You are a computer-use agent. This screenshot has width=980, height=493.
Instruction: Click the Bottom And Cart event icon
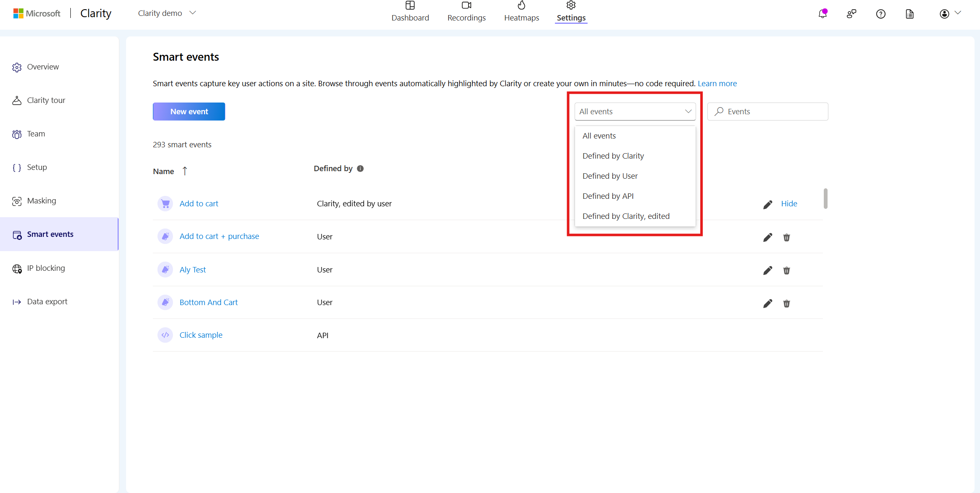click(x=165, y=302)
